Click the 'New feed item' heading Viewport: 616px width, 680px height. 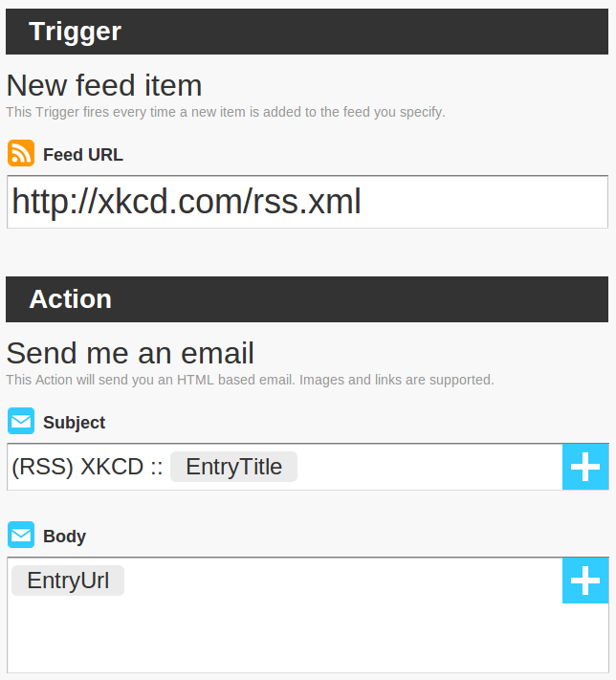(x=104, y=85)
